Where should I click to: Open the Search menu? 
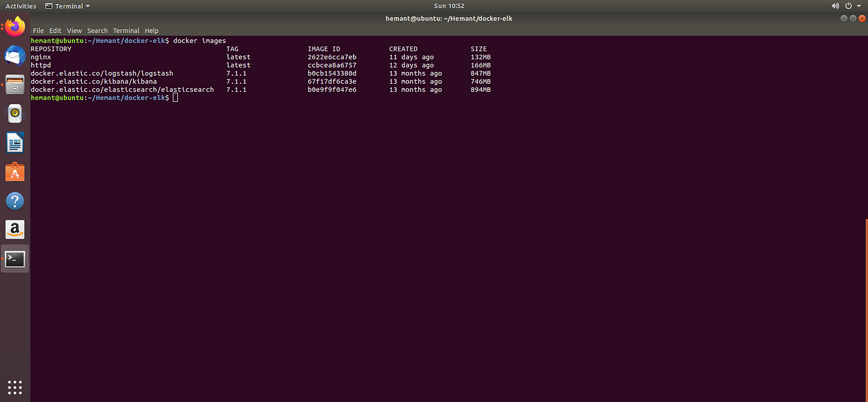tap(97, 30)
